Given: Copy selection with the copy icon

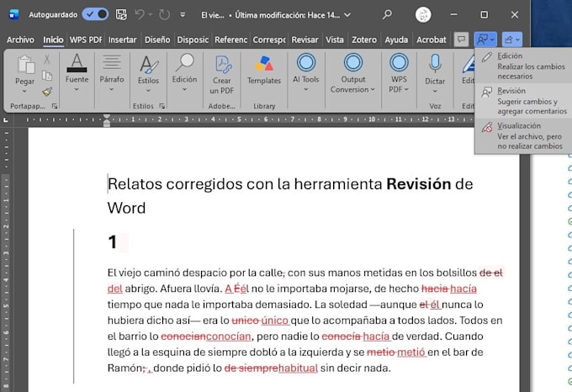Looking at the screenshot, I should click(47, 76).
